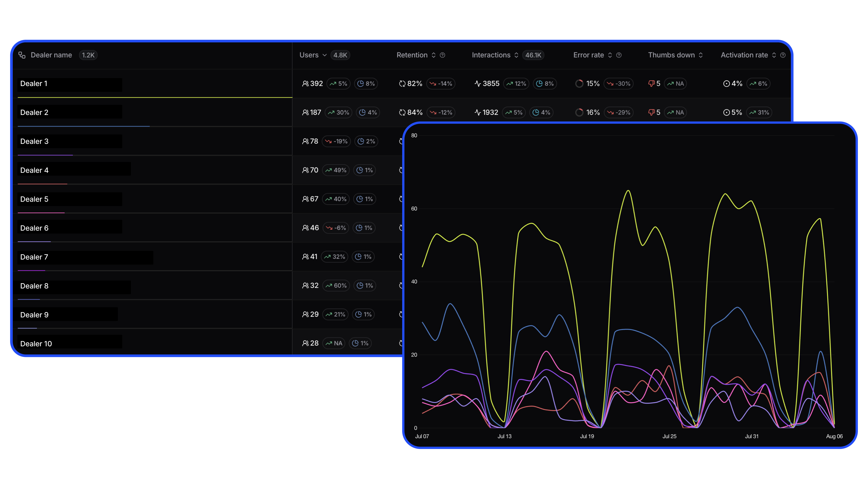
Task: Click Dealer 4 users icon
Action: pos(305,170)
